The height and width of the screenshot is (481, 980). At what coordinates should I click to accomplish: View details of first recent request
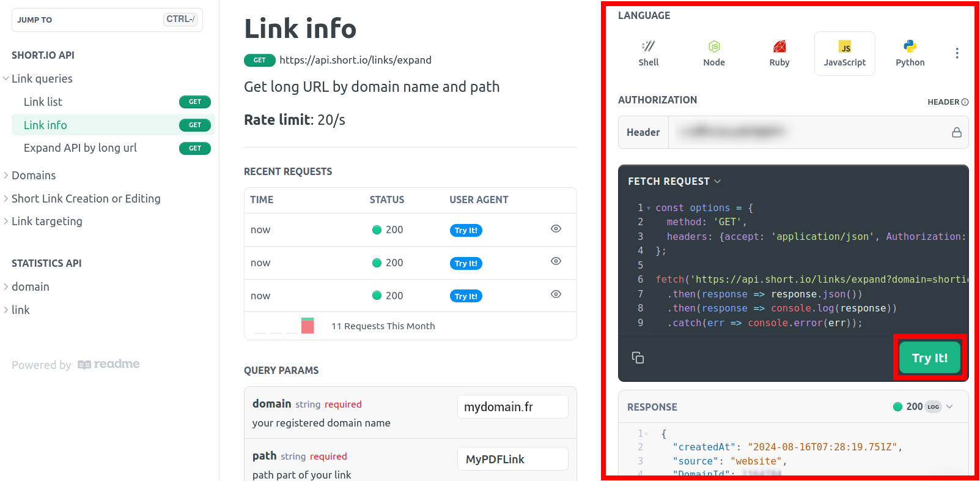point(555,229)
